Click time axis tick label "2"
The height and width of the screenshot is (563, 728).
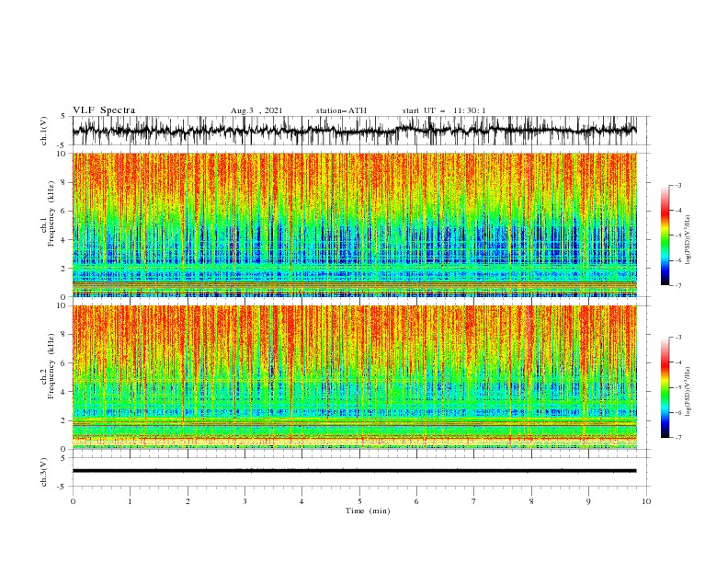(188, 501)
